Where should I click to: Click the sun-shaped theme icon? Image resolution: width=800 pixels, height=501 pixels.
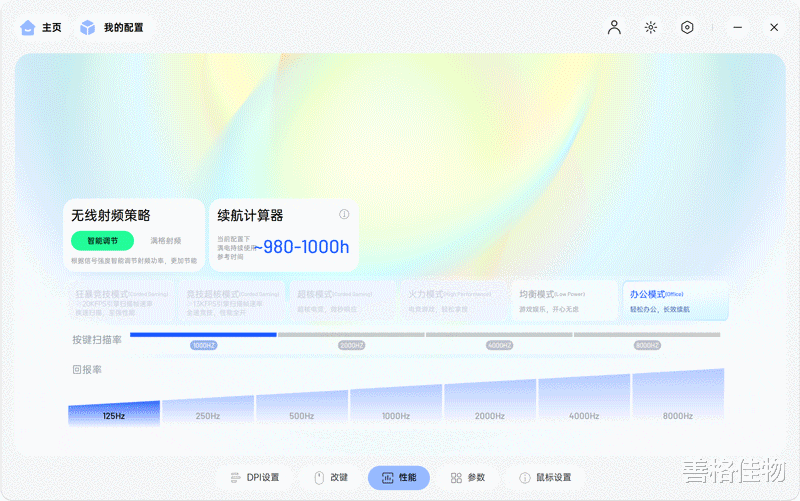pos(651,28)
